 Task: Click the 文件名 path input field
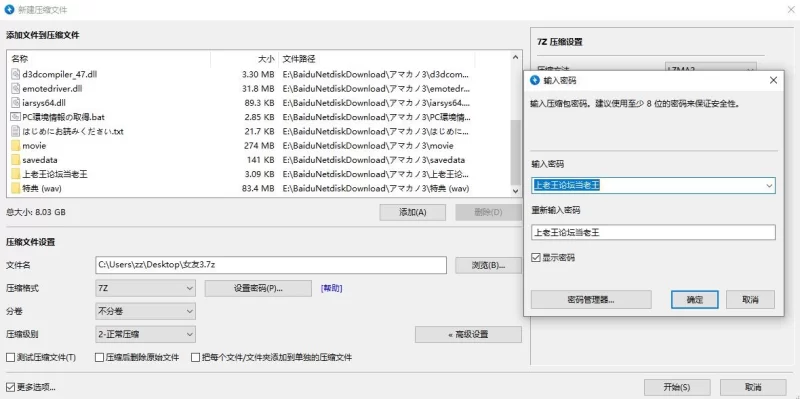tap(271, 265)
